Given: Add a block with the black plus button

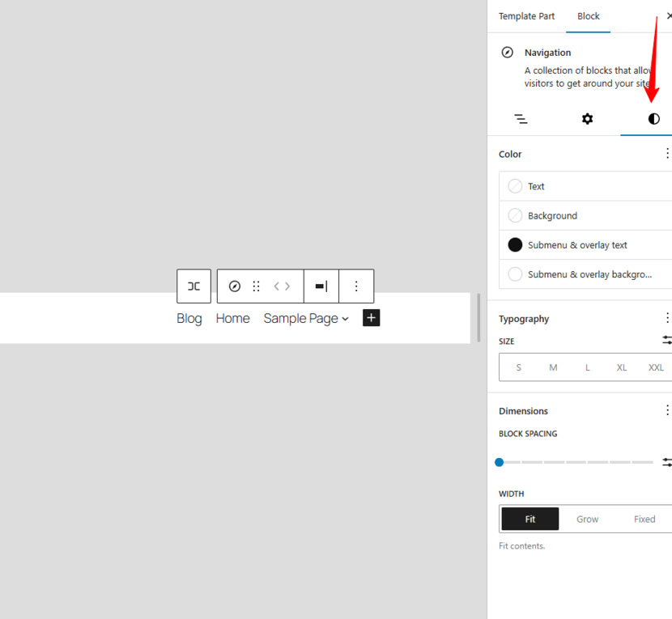Looking at the screenshot, I should click(371, 318).
